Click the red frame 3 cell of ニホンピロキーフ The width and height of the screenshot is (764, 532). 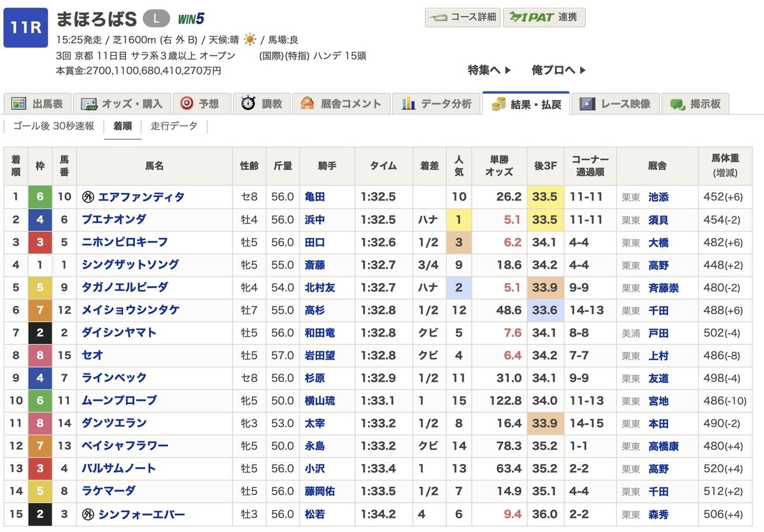[40, 242]
